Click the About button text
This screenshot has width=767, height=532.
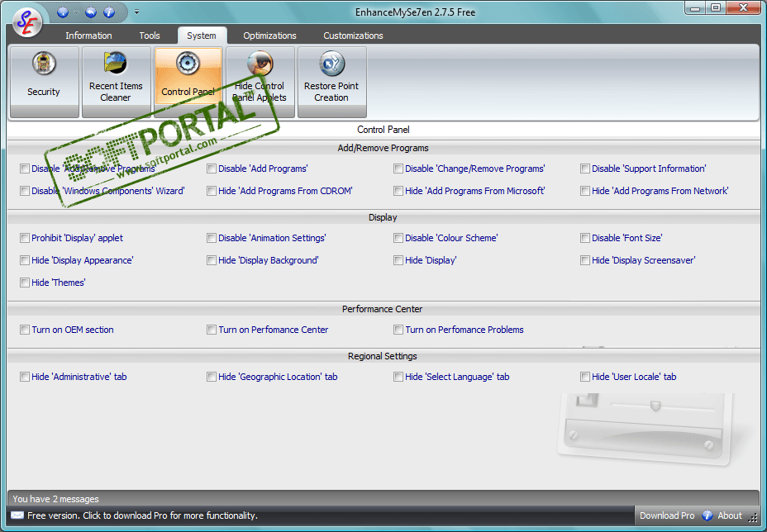(x=730, y=515)
